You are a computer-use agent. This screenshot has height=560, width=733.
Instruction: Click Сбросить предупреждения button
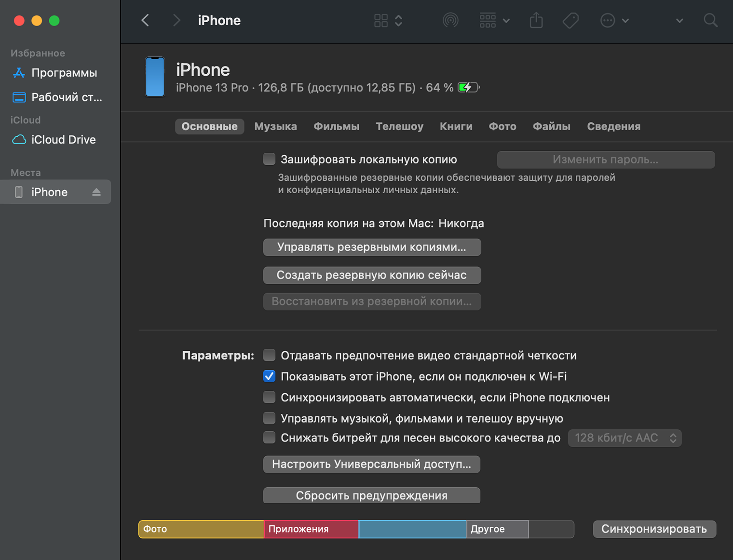pos(372,495)
